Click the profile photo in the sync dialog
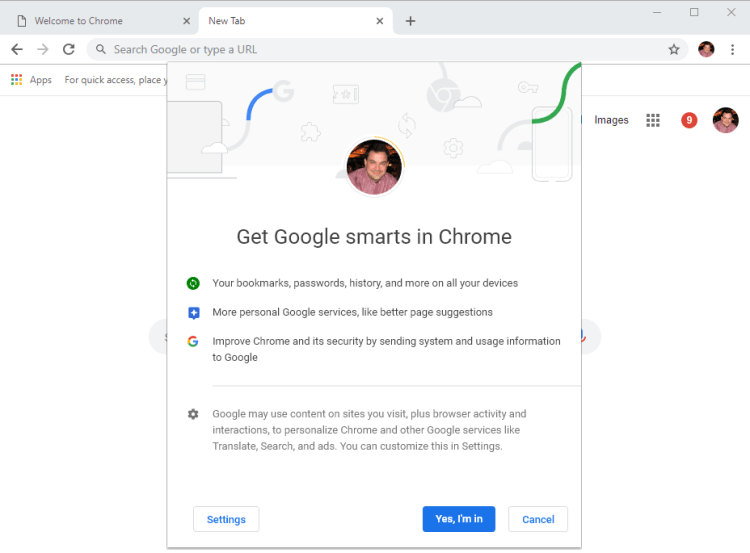Screen dimensions: 750x553 374,167
